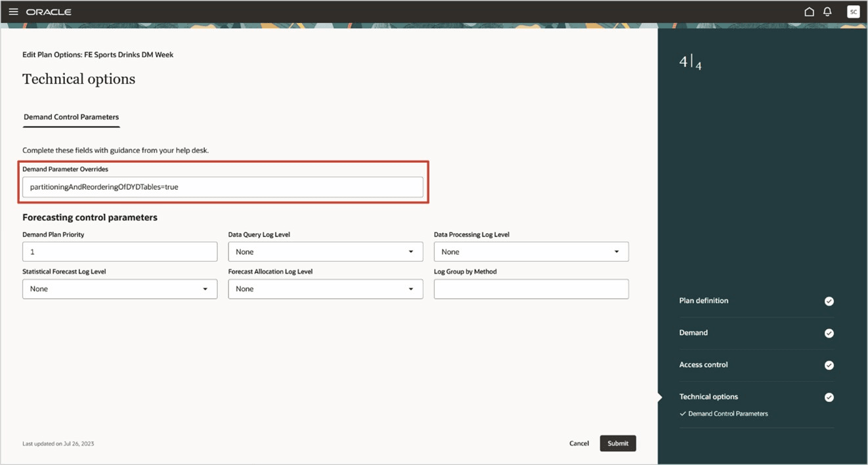Click the Submit button
Viewport: 868px width, 465px height.
(617, 443)
